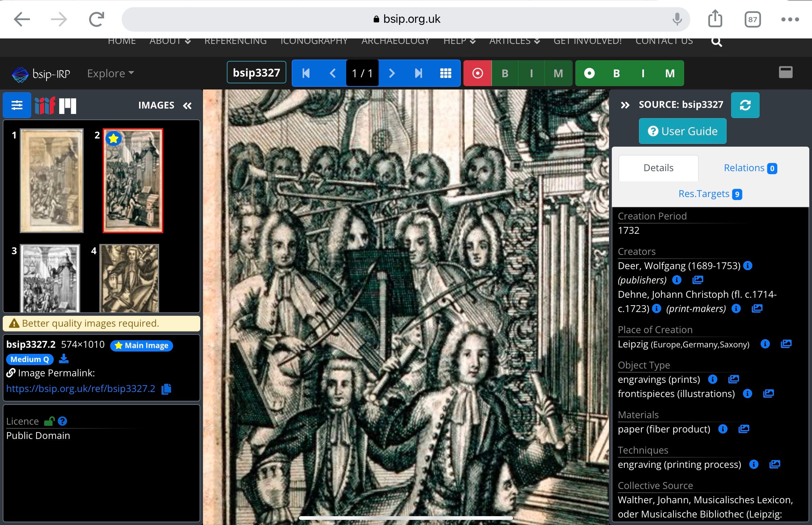Viewport: 812px width, 525px height.
Task: Open the ICONOGRAPHY menu item
Action: coord(314,41)
